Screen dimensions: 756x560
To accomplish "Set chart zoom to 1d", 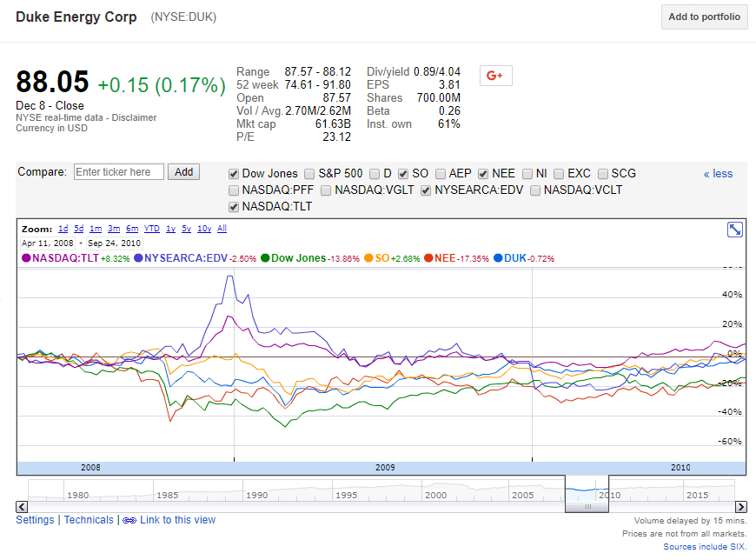I will (x=63, y=229).
